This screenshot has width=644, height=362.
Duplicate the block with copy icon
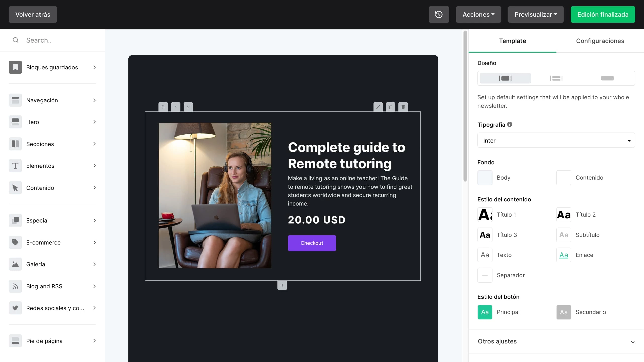click(x=390, y=107)
